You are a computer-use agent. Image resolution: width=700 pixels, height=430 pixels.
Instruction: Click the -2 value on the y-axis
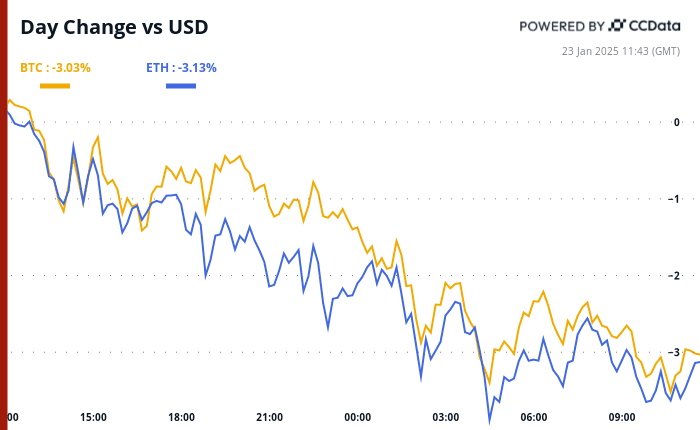tap(675, 276)
